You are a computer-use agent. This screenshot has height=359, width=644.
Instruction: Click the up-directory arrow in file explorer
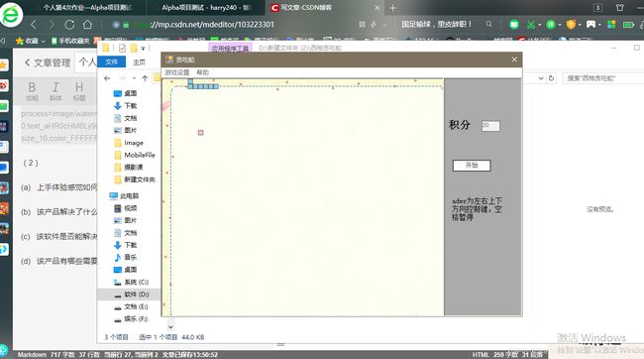(x=145, y=78)
